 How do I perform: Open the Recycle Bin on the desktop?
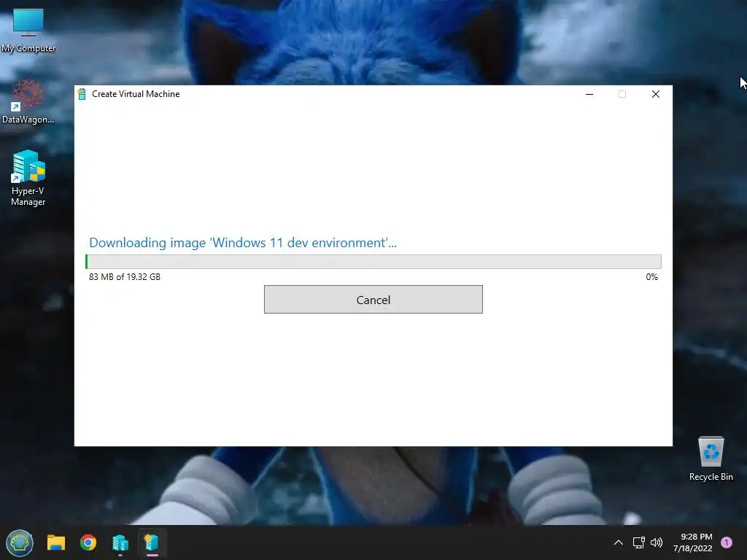(711, 459)
